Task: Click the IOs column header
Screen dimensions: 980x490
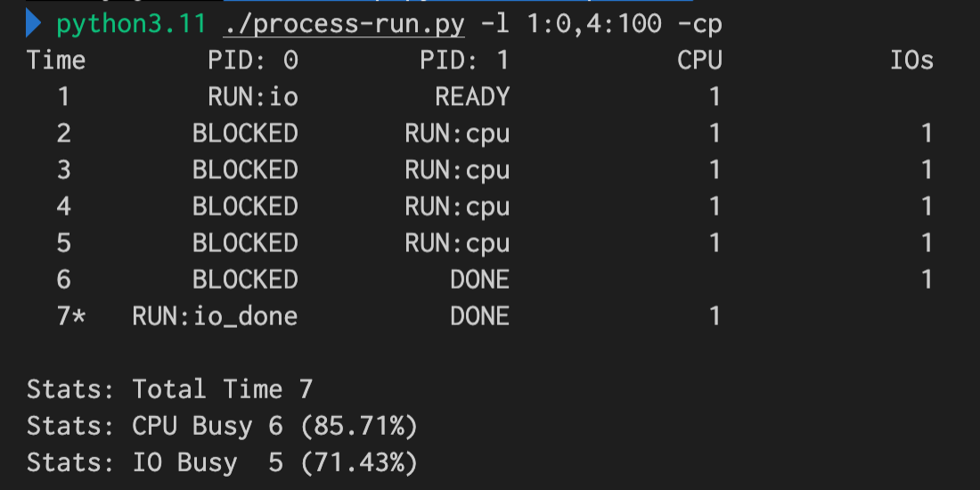Action: pos(912,61)
